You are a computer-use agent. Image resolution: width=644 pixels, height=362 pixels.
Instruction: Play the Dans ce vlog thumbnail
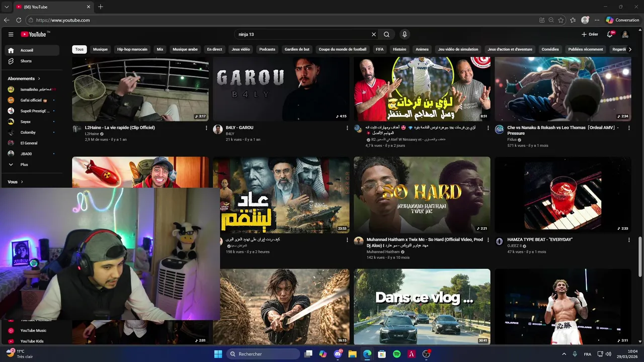coord(422,307)
